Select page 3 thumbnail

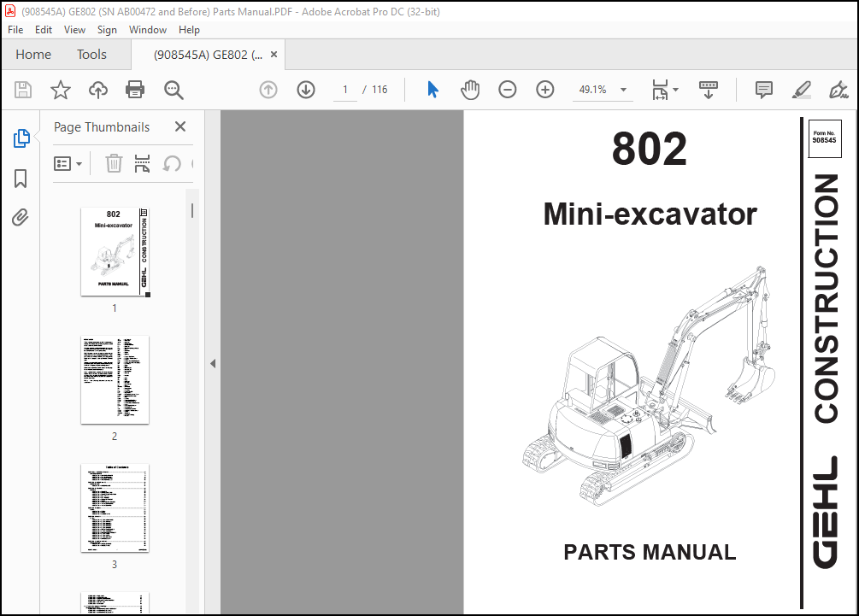(115, 508)
